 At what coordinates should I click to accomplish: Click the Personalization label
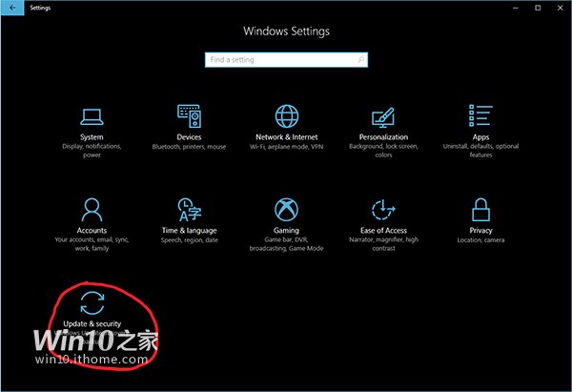coord(383,137)
